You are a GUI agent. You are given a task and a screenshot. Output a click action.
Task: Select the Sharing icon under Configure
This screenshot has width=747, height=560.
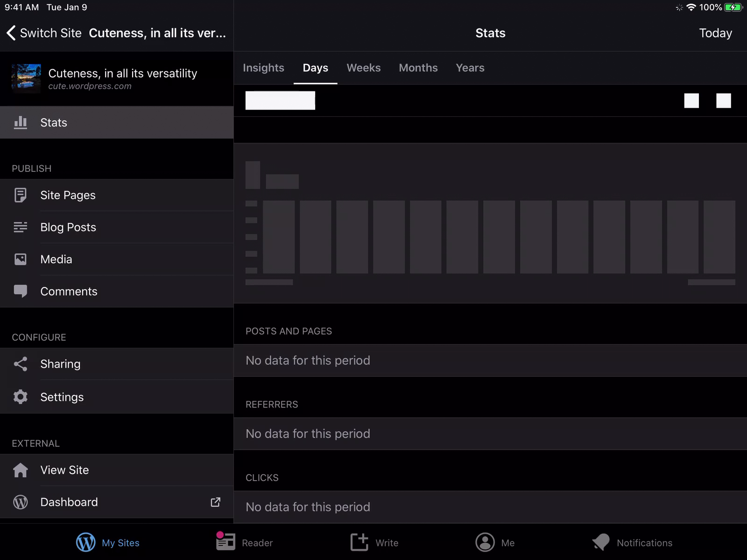pos(21,364)
